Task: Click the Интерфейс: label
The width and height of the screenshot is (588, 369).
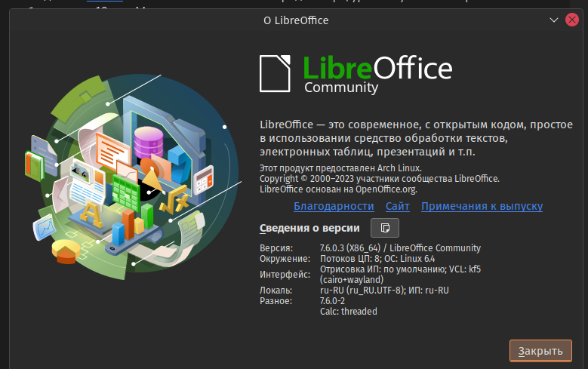Action: coord(285,275)
